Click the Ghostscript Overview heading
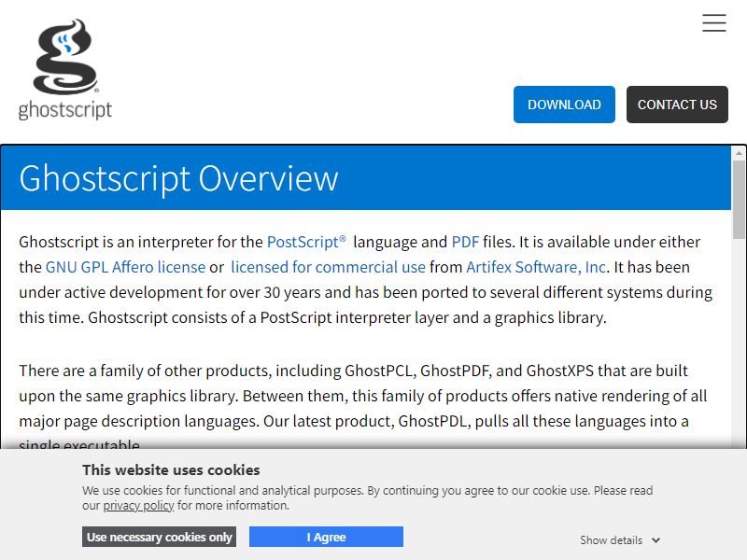Viewport: 747px width, 560px height. pyautogui.click(x=178, y=178)
